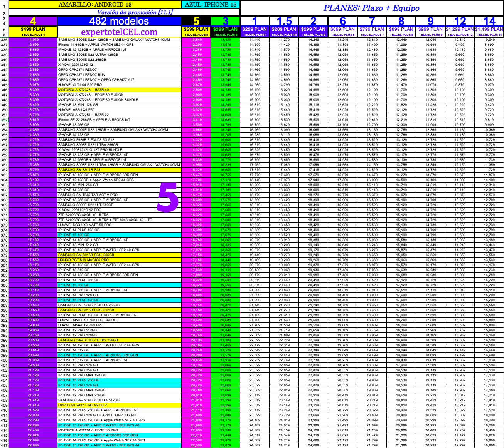Select the large 12 plan number header
This screenshot has width=504, height=448.
(x=460, y=21)
